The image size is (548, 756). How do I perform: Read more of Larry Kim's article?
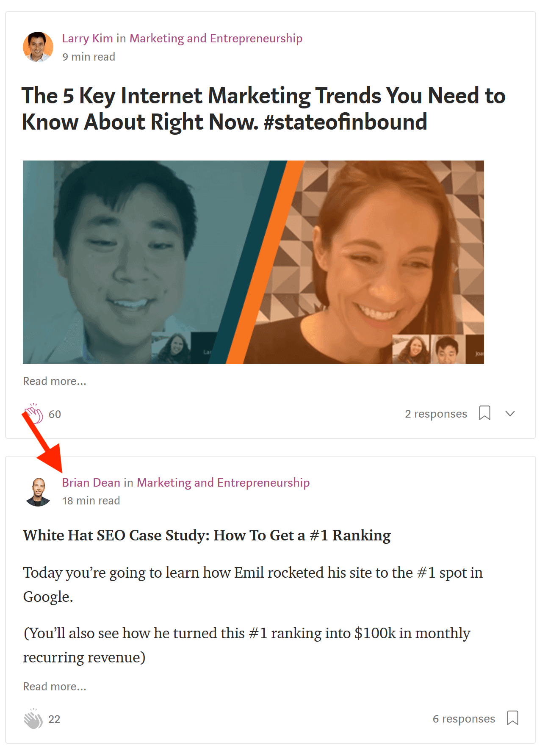(x=55, y=381)
